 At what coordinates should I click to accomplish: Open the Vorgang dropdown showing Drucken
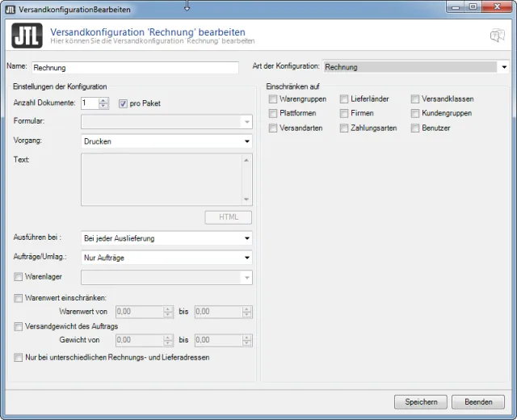pyautogui.click(x=166, y=141)
